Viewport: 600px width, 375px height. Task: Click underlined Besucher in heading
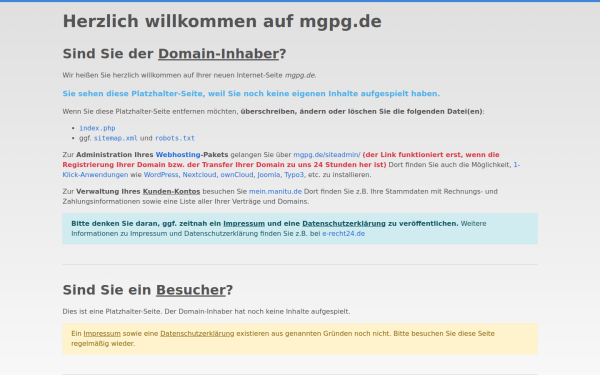coord(191,290)
